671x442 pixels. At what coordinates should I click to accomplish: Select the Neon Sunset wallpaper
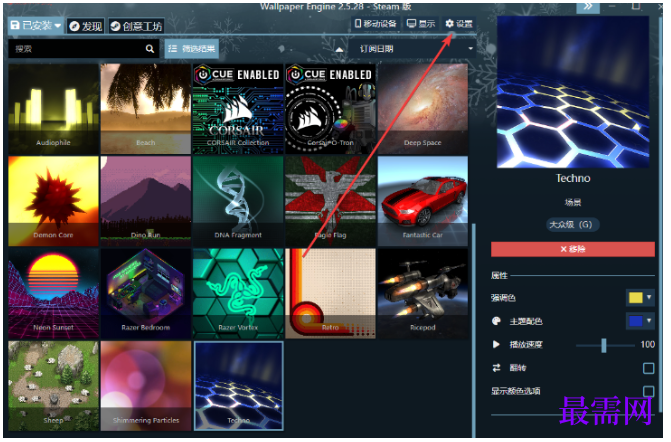53,294
